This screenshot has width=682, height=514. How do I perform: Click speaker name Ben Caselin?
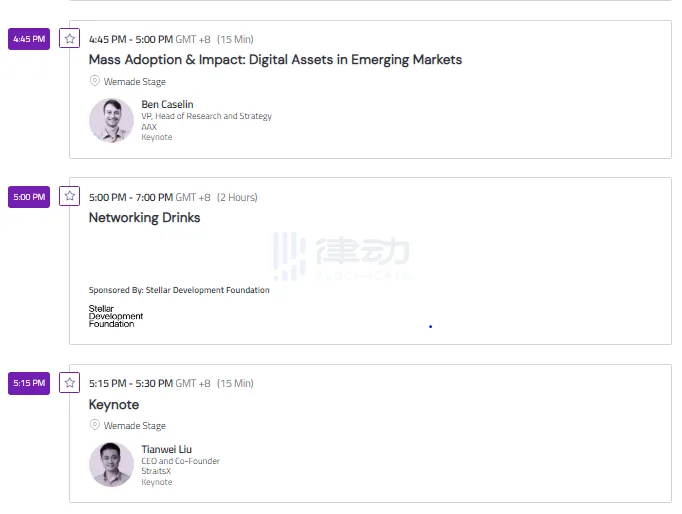167,104
